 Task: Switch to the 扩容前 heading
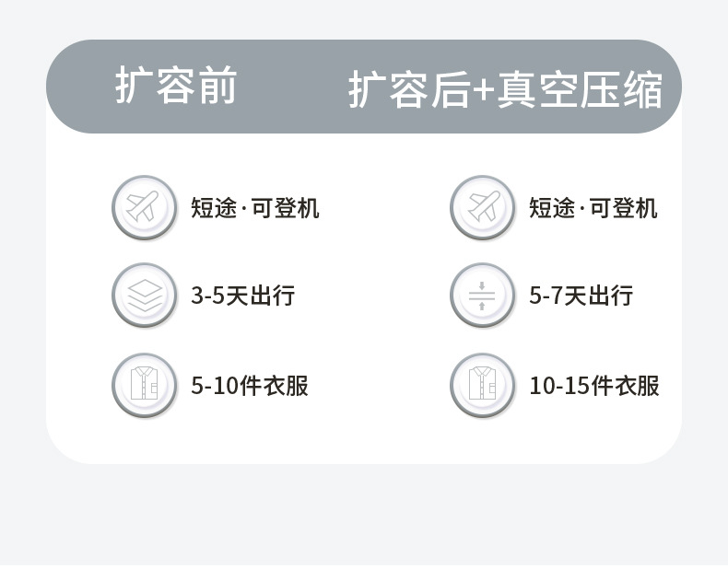(x=176, y=87)
